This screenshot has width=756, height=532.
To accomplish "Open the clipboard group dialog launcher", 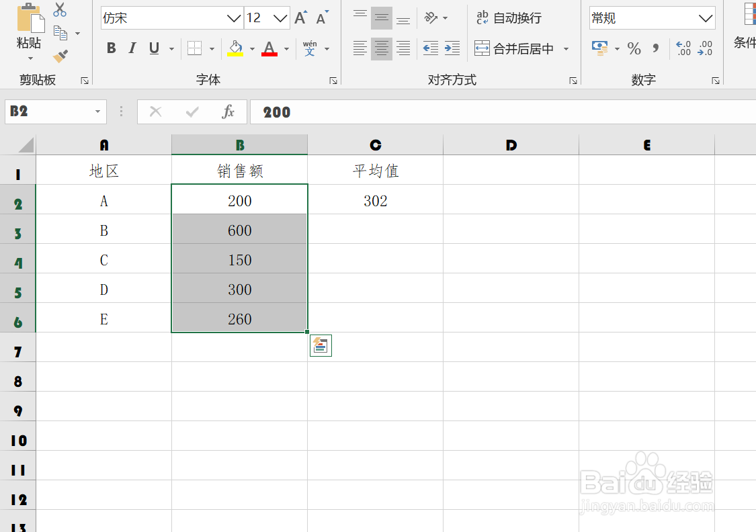I will [85, 81].
